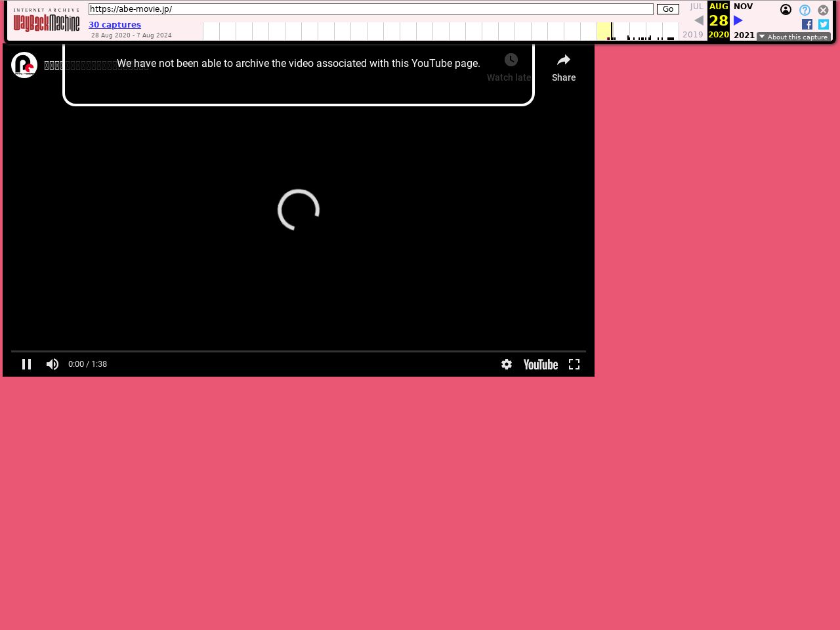Screen dimensions: 840x630
Task: Open the 30 captures link
Action: pyautogui.click(x=115, y=25)
